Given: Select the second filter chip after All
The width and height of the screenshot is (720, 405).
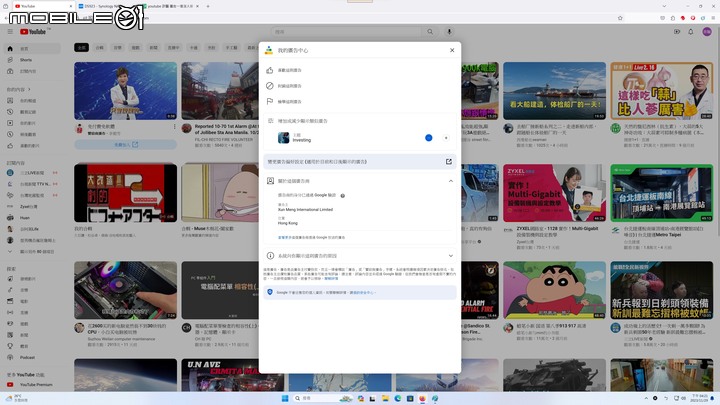Looking at the screenshot, I should [99, 47].
